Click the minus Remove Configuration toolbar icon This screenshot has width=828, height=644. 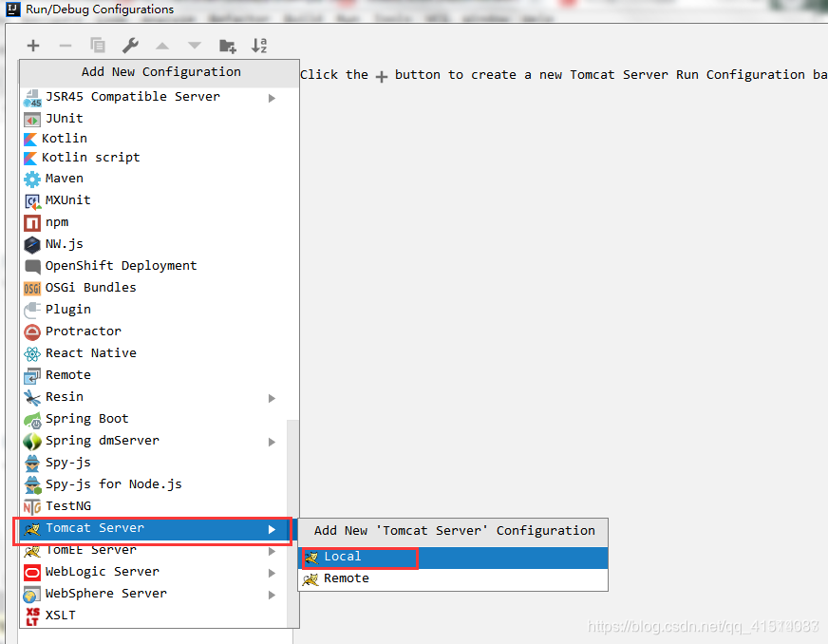tap(66, 46)
